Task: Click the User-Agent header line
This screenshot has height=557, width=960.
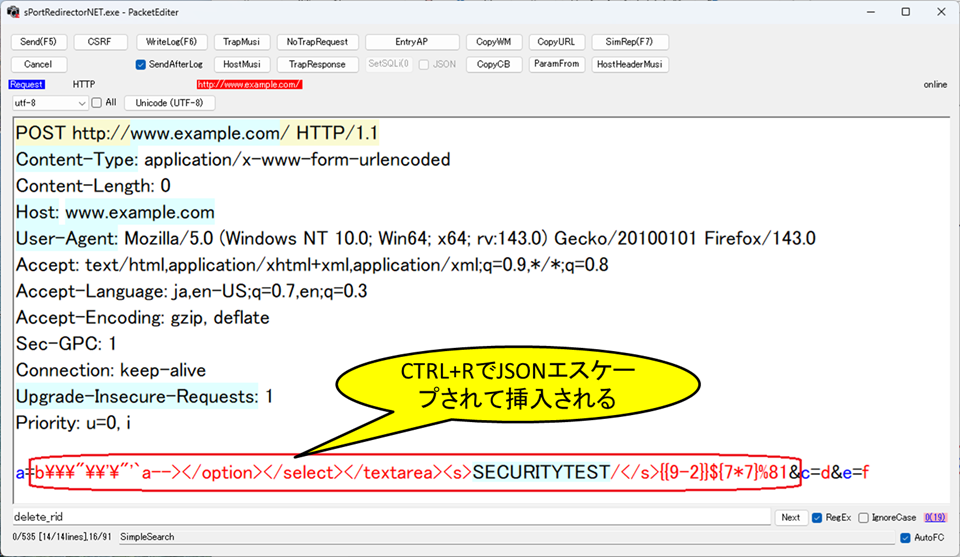Action: (416, 239)
